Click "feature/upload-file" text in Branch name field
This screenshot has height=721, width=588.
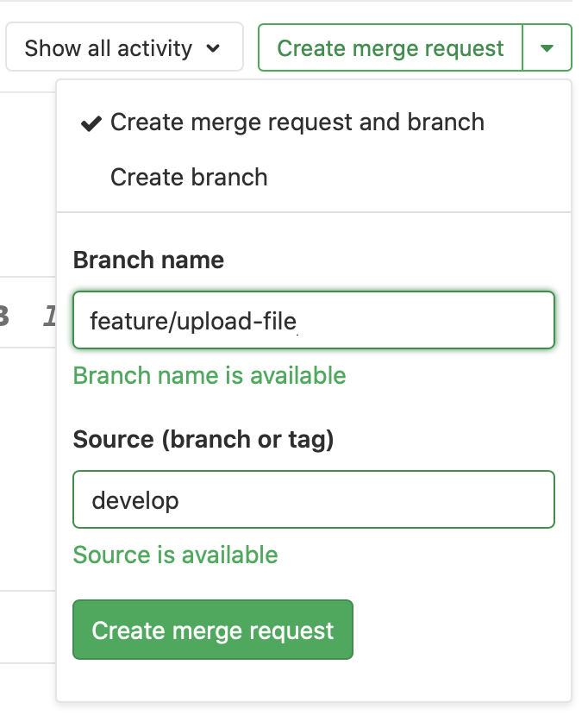pyautogui.click(x=192, y=322)
